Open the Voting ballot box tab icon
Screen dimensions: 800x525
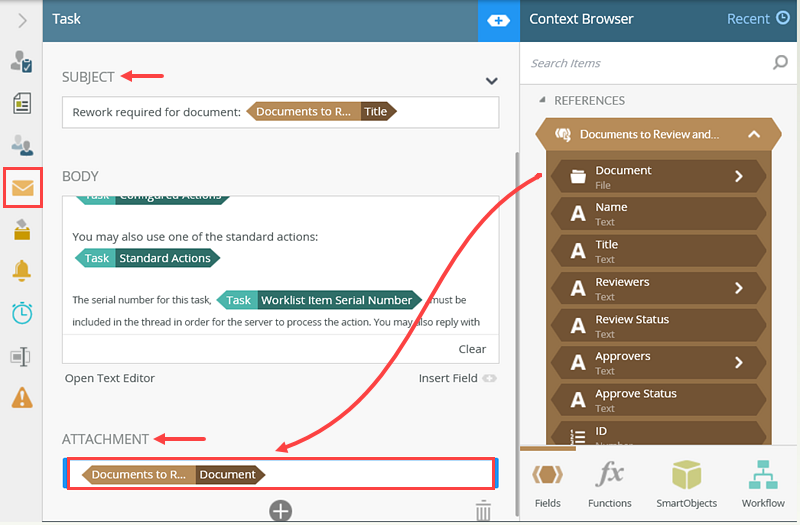pos(22,230)
